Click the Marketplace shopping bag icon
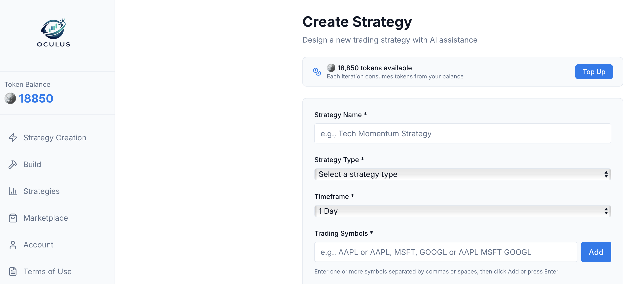The image size is (644, 284). coord(13,218)
